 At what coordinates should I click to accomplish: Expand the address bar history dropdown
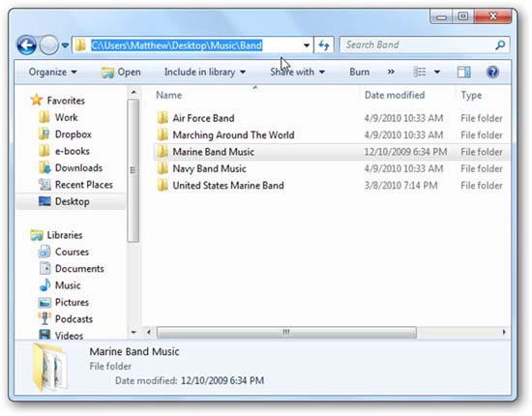tap(307, 45)
